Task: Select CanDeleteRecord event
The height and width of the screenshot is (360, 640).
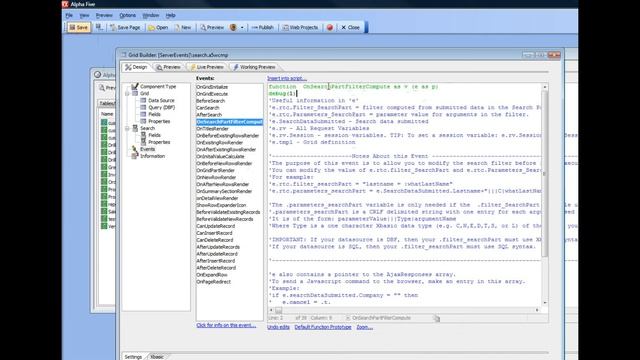Action: point(214,240)
